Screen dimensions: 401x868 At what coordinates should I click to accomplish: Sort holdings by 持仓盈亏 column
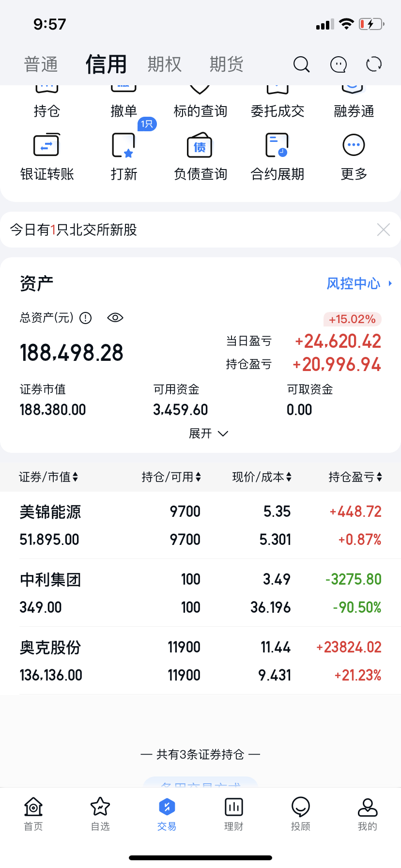click(x=355, y=477)
